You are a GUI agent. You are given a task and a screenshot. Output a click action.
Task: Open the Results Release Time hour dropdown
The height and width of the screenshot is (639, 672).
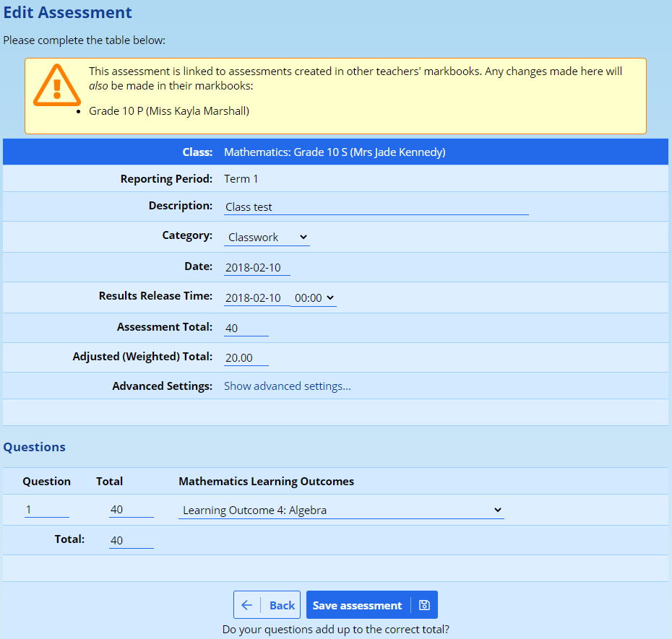pyautogui.click(x=314, y=297)
